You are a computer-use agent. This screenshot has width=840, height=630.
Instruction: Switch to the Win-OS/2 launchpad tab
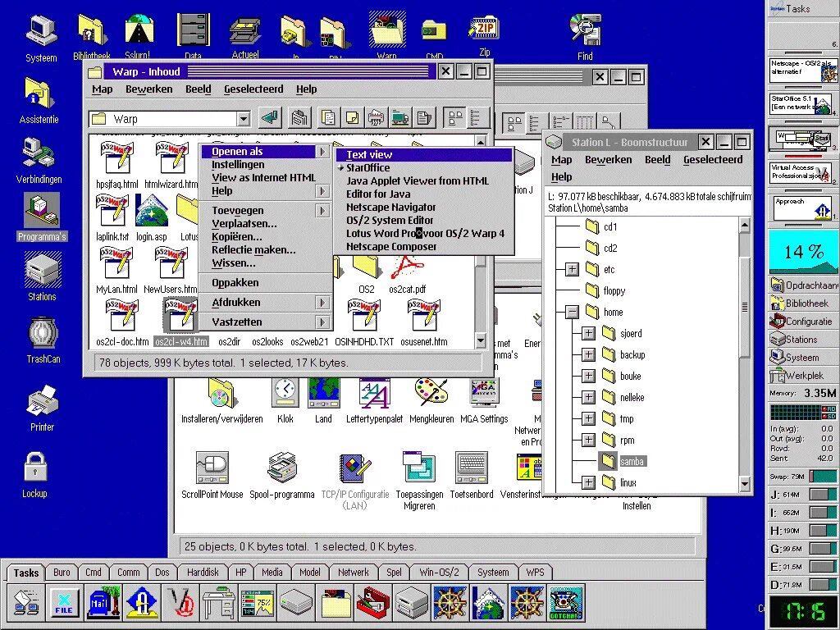click(x=439, y=572)
